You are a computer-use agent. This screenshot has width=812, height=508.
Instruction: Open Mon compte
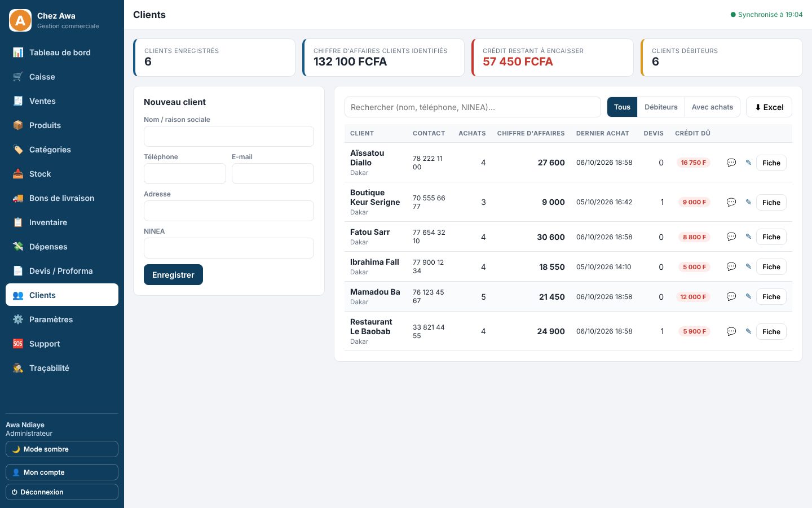[x=62, y=472]
